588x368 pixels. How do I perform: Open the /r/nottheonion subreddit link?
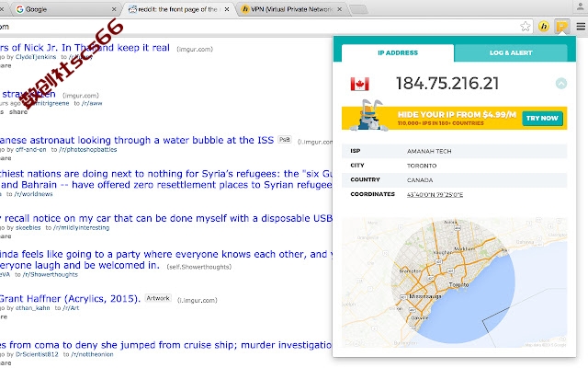point(92,354)
